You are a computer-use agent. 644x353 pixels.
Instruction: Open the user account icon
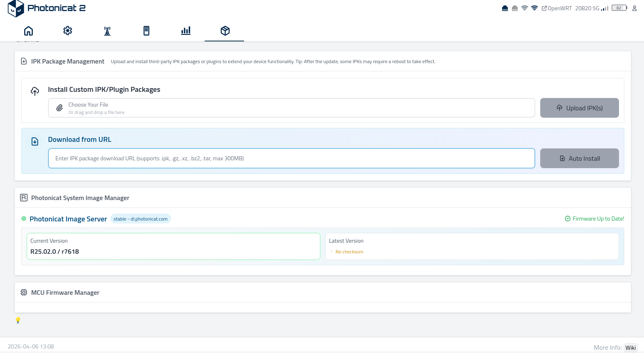tap(635, 8)
